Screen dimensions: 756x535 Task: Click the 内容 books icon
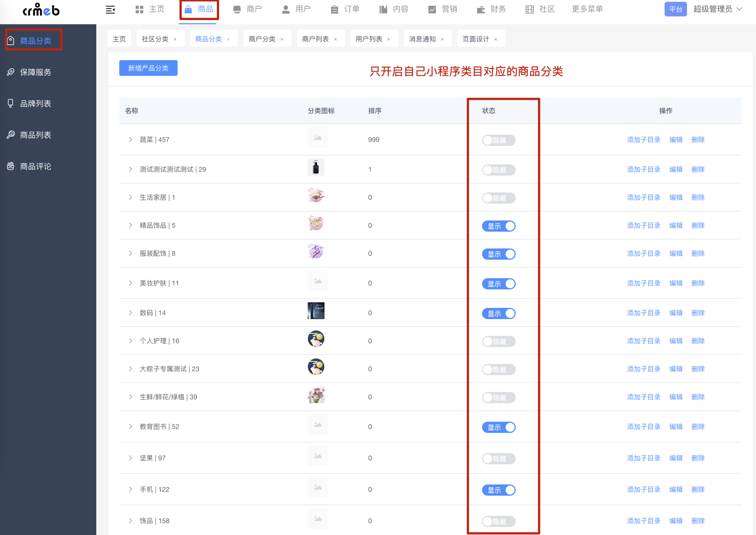[383, 10]
